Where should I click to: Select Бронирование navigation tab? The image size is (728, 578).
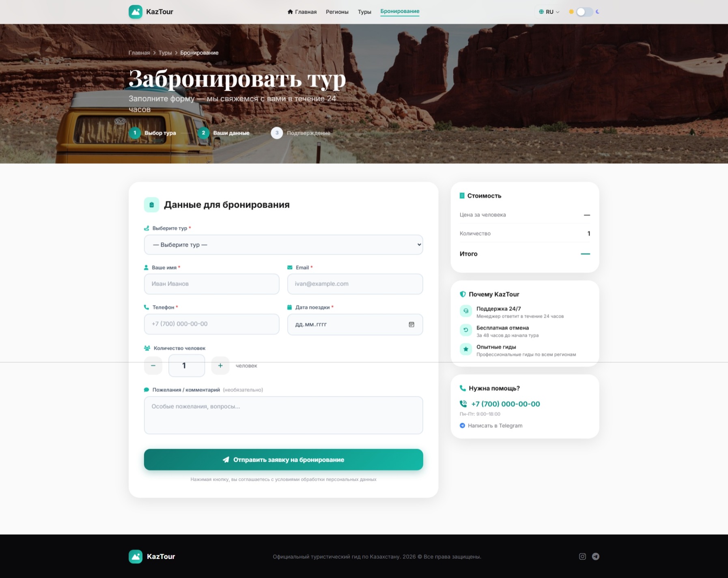[400, 11]
